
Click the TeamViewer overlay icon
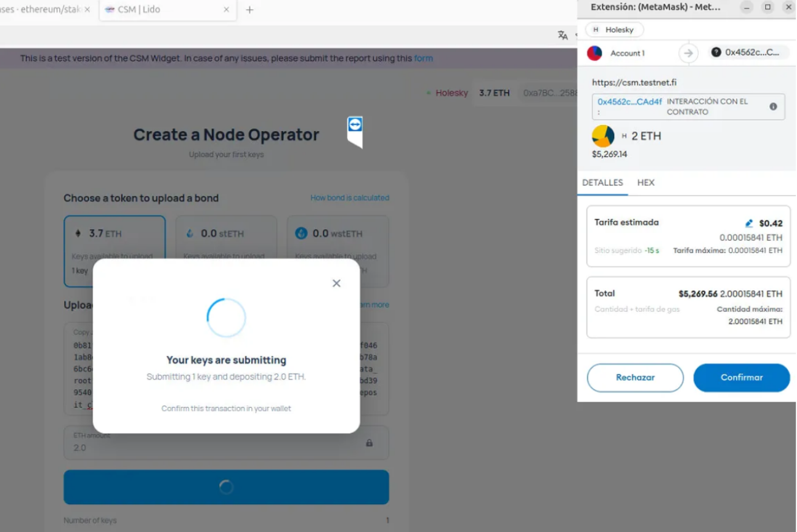point(355,126)
